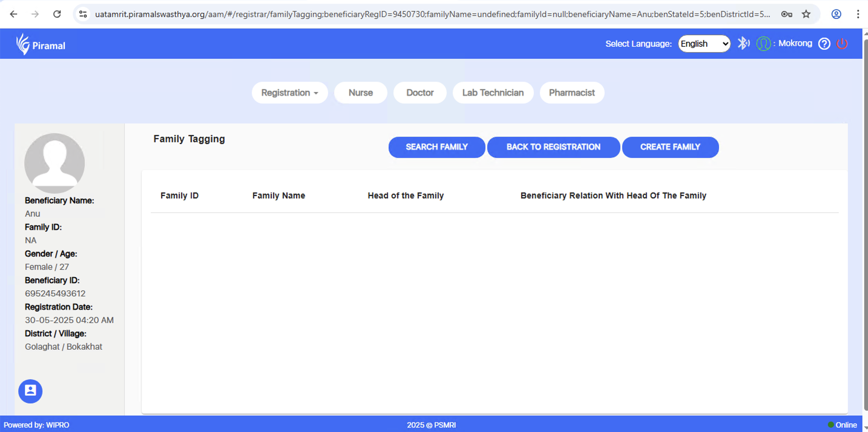Reload the page with refresh icon
The image size is (868, 432).
(57, 14)
